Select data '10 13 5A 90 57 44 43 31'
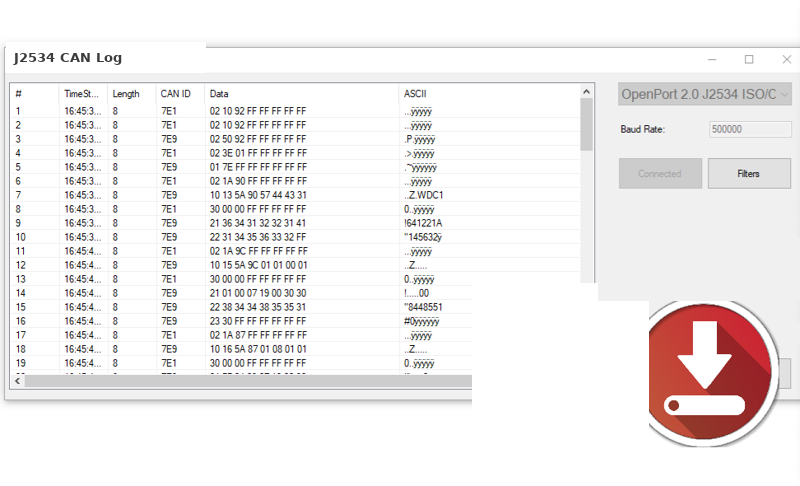Viewport: 800px width, 486px height. (258, 195)
